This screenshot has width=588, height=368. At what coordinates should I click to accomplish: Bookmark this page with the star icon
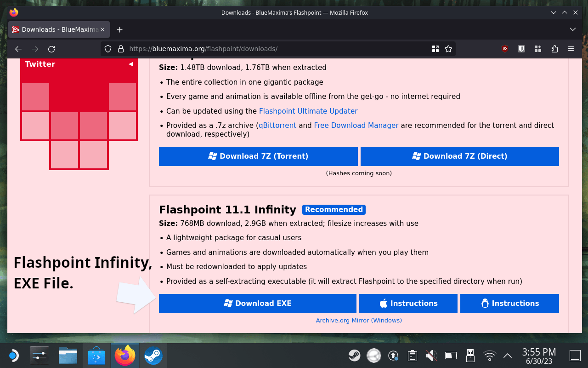click(448, 48)
